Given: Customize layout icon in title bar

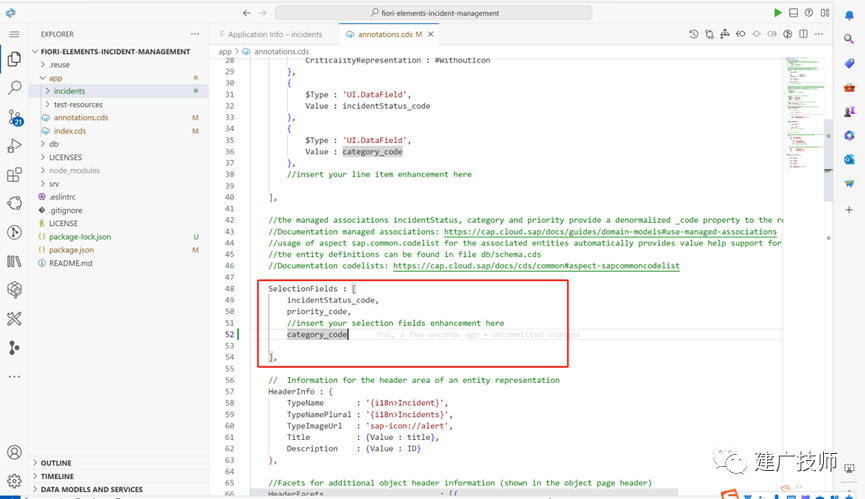Looking at the screenshot, I should click(825, 13).
